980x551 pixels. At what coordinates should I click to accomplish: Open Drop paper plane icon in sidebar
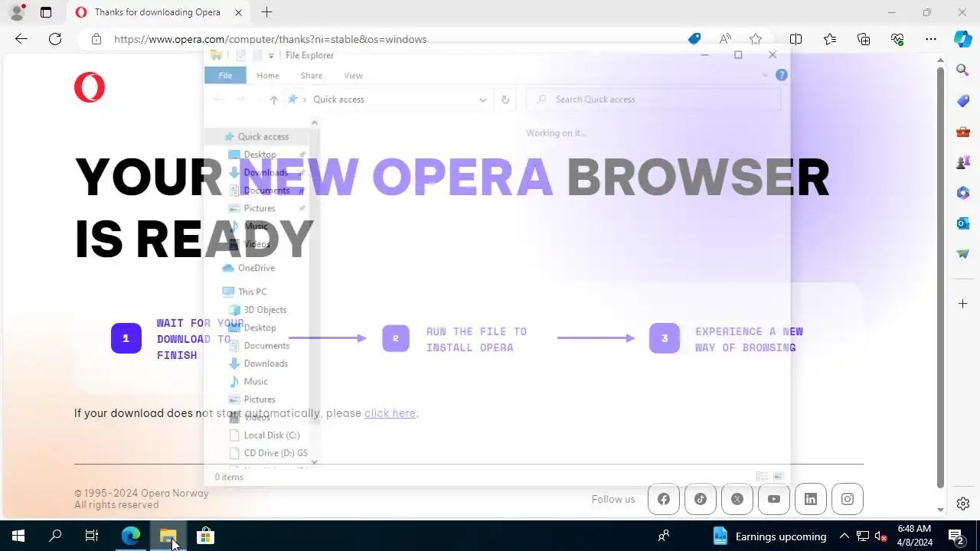tap(963, 254)
